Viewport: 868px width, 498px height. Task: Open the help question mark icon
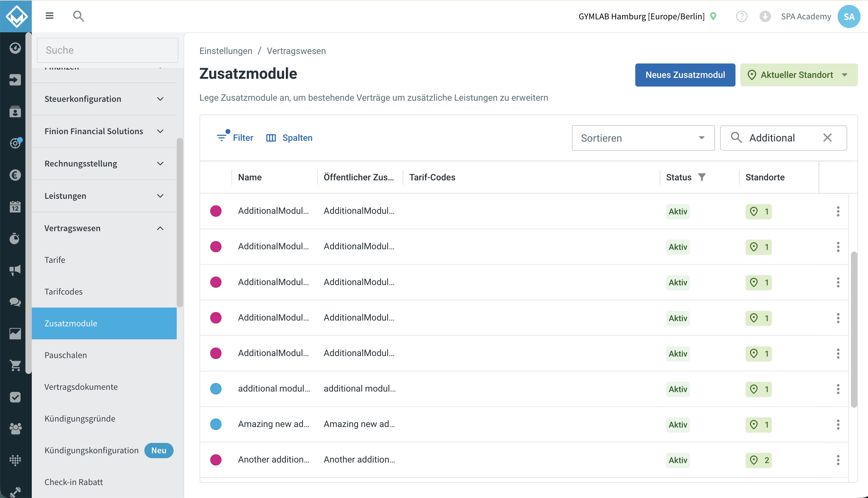741,16
